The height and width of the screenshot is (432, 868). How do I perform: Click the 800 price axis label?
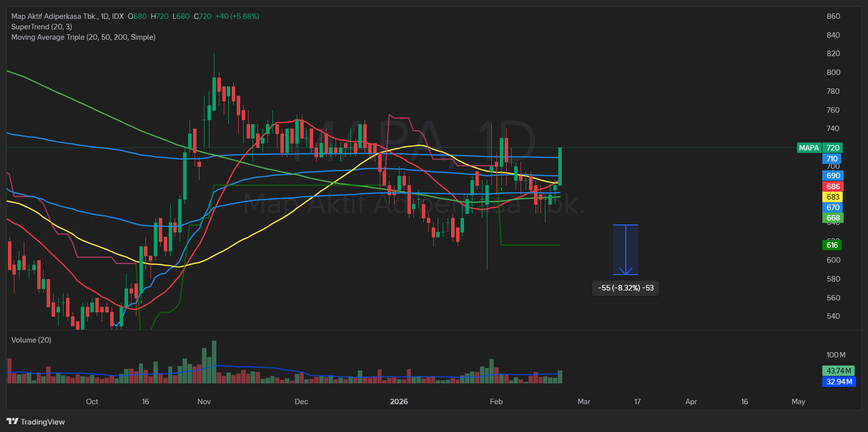[x=833, y=72]
